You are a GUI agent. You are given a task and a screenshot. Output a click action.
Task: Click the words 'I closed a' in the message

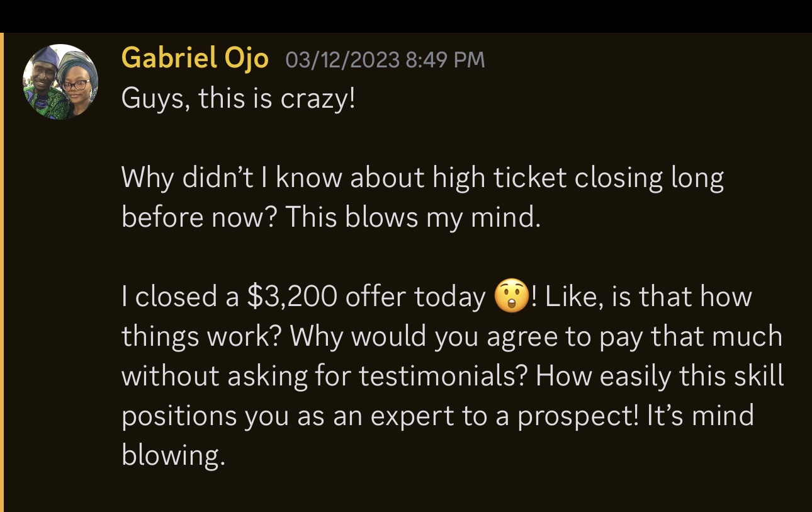pyautogui.click(x=180, y=297)
